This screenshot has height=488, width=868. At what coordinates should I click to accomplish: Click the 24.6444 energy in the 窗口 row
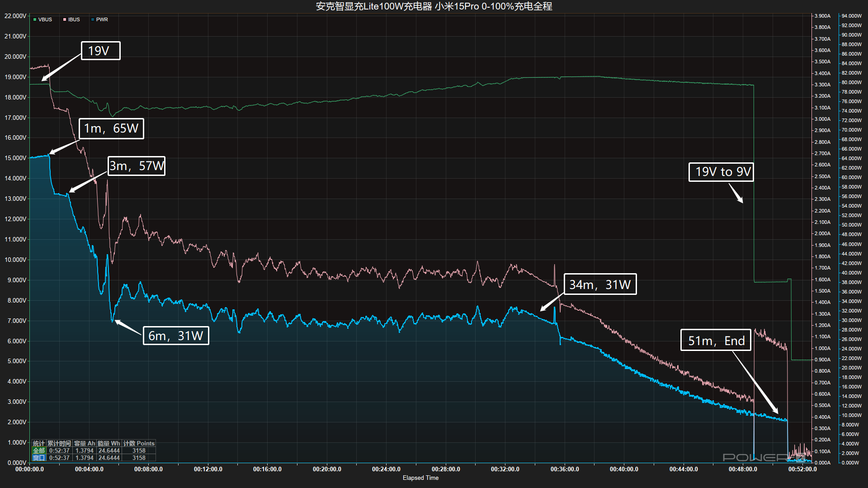109,458
